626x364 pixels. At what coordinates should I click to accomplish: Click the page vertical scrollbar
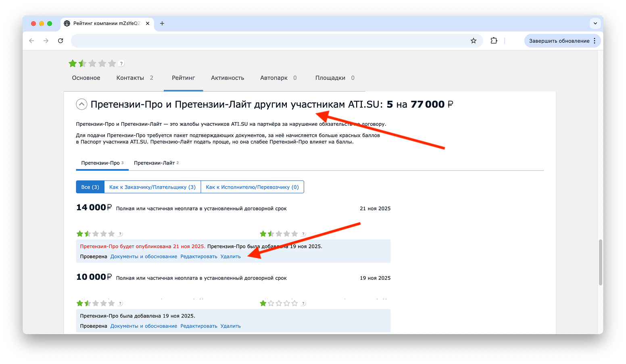pyautogui.click(x=601, y=262)
